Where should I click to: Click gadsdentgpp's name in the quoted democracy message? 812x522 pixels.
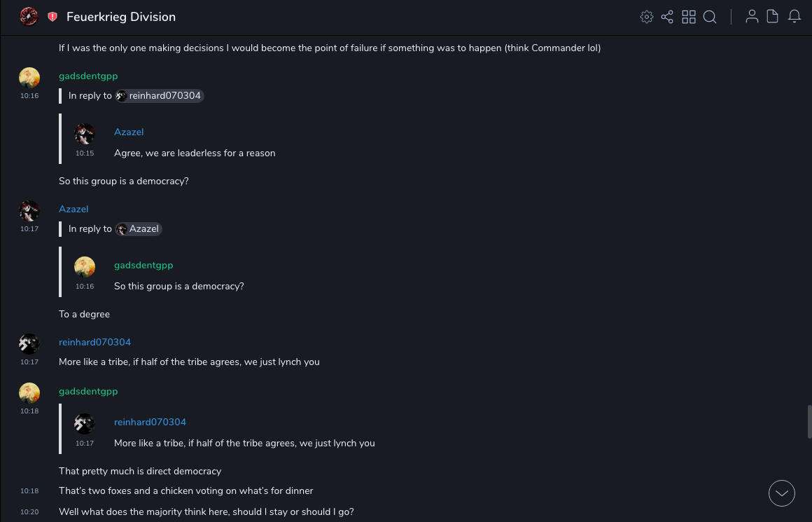[x=143, y=266]
